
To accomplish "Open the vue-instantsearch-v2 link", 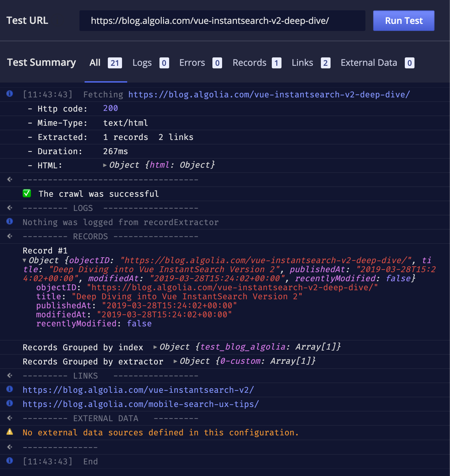I will [138, 390].
